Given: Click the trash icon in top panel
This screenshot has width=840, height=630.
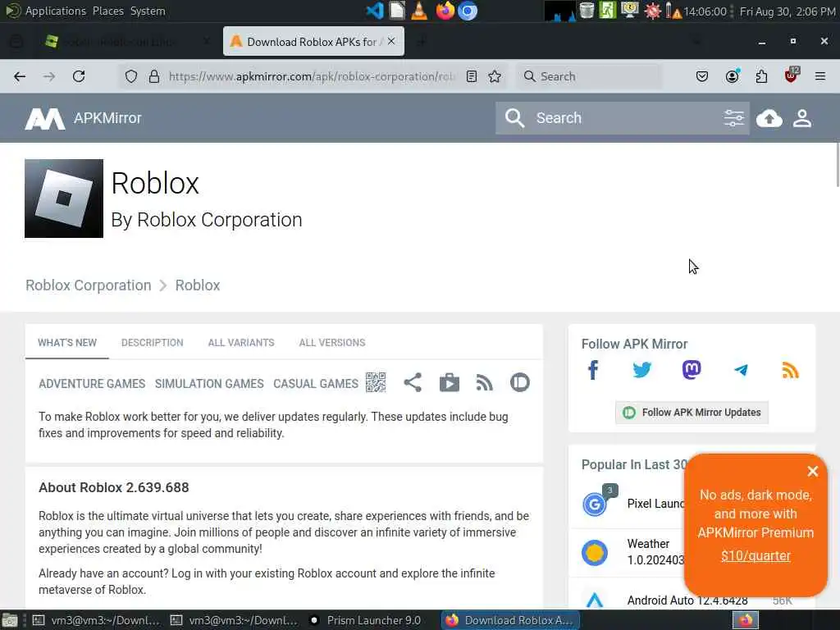Looking at the screenshot, I should click(x=587, y=11).
